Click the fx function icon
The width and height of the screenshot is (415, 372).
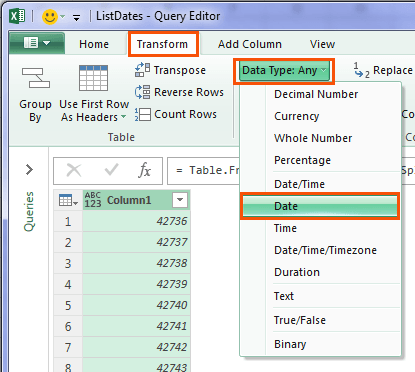point(144,170)
